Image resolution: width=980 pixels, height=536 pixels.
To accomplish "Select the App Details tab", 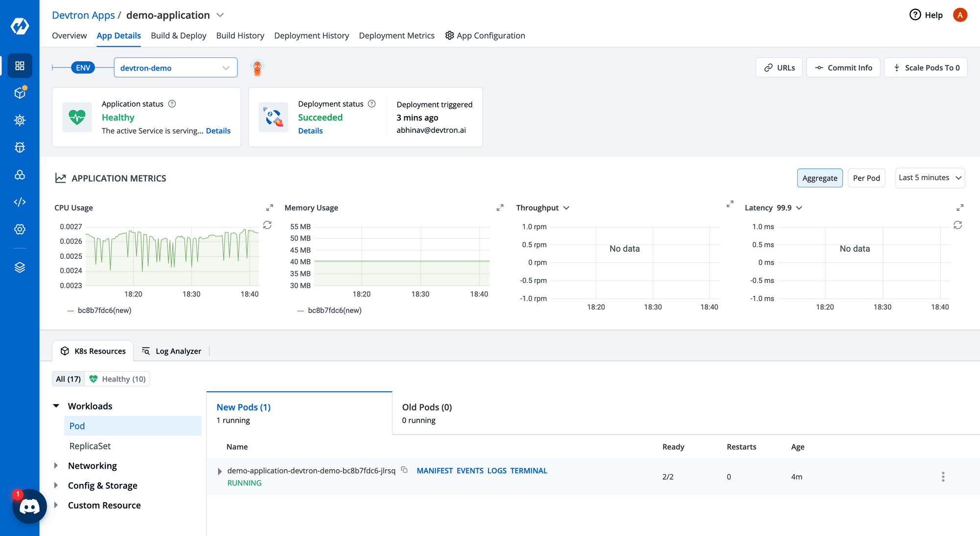I will click(119, 36).
